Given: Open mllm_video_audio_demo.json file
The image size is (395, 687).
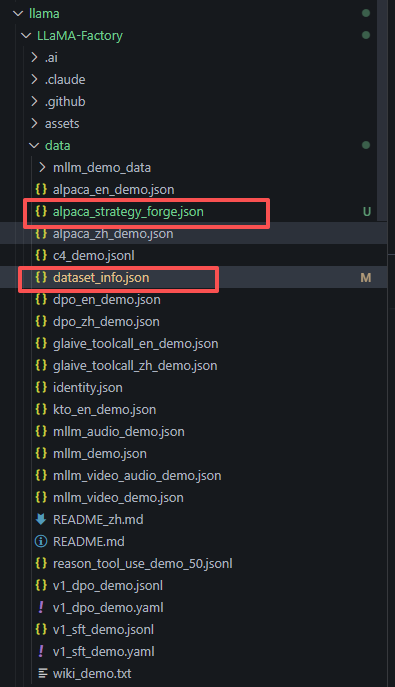Looking at the screenshot, I should click(137, 475).
